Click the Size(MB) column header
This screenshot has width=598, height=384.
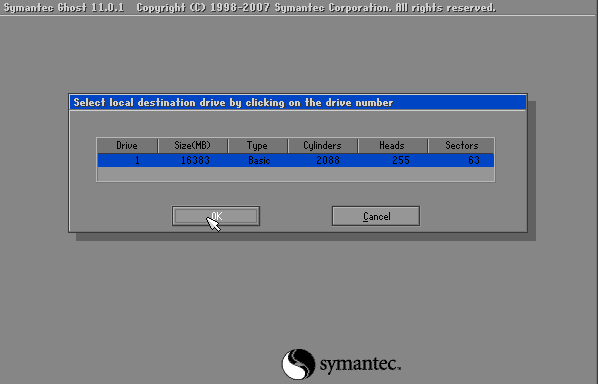pos(193,146)
